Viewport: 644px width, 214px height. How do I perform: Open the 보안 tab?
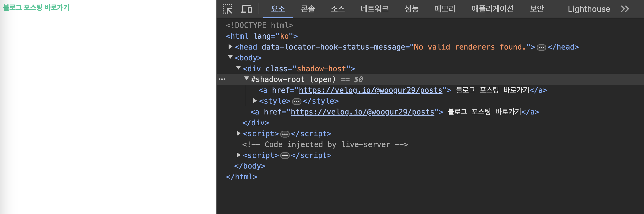(x=537, y=9)
